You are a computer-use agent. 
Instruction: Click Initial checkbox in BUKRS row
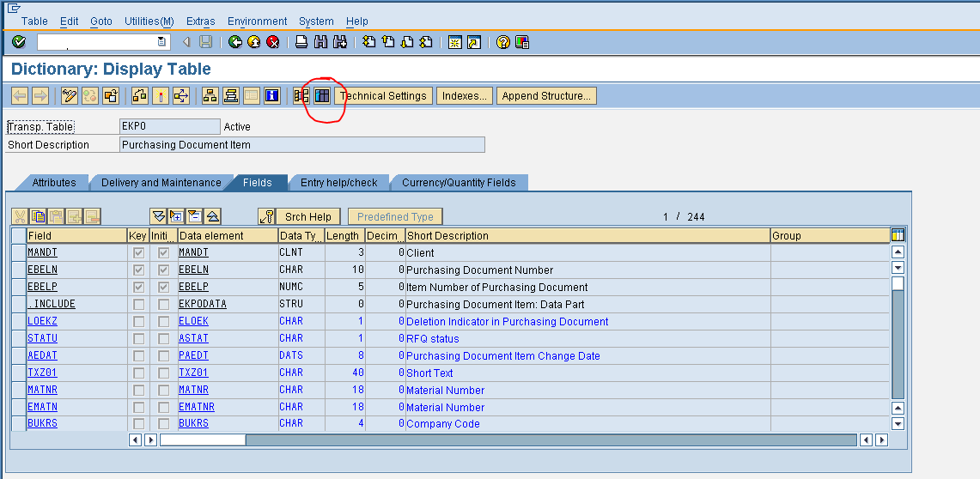(x=164, y=423)
